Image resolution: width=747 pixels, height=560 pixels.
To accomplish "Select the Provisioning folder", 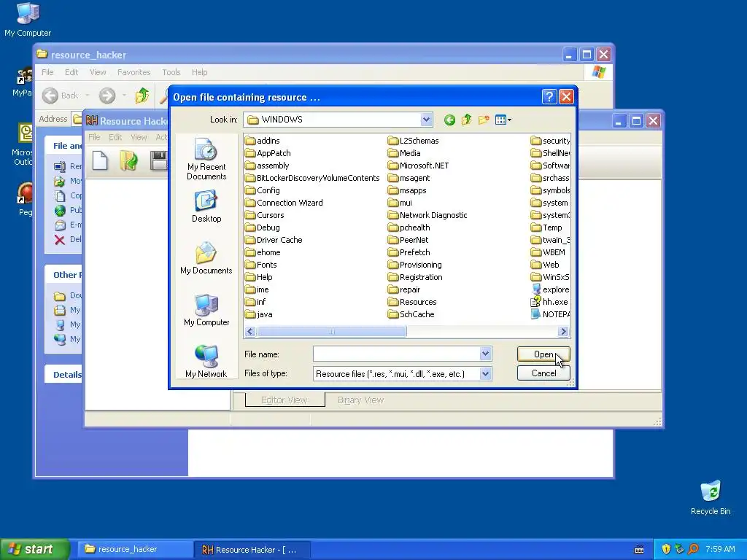I will [x=414, y=265].
